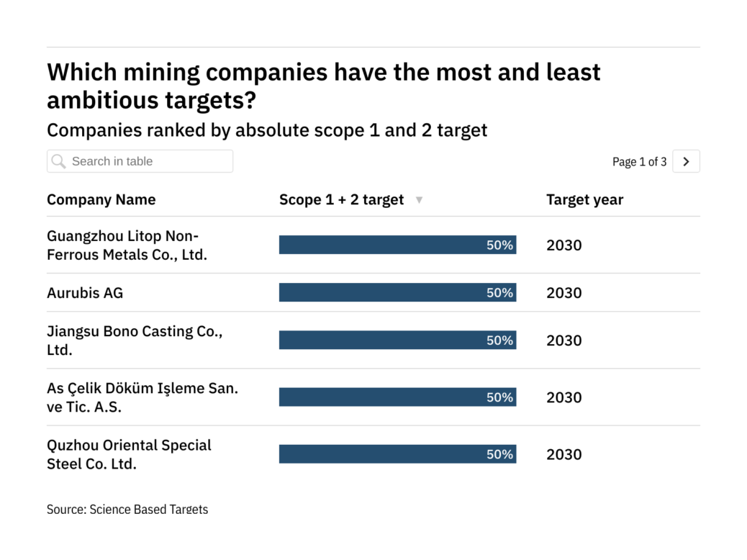Sort by Target year column header

coord(584,200)
